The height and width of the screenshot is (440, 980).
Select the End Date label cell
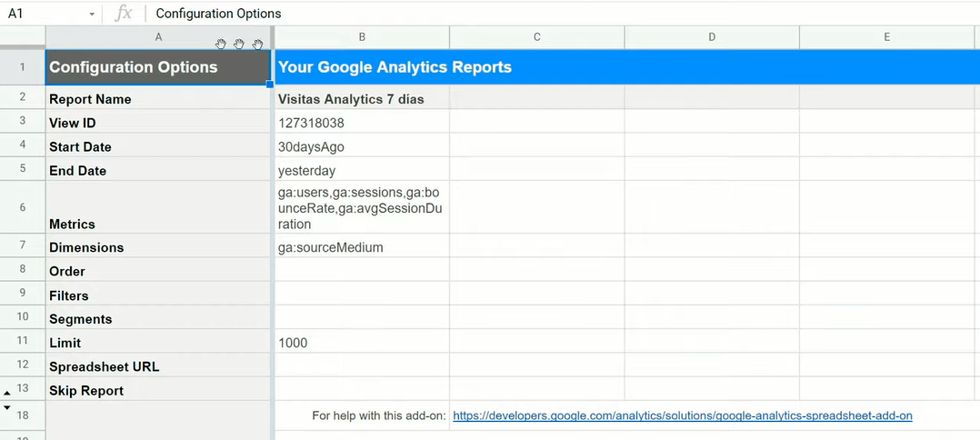[158, 169]
